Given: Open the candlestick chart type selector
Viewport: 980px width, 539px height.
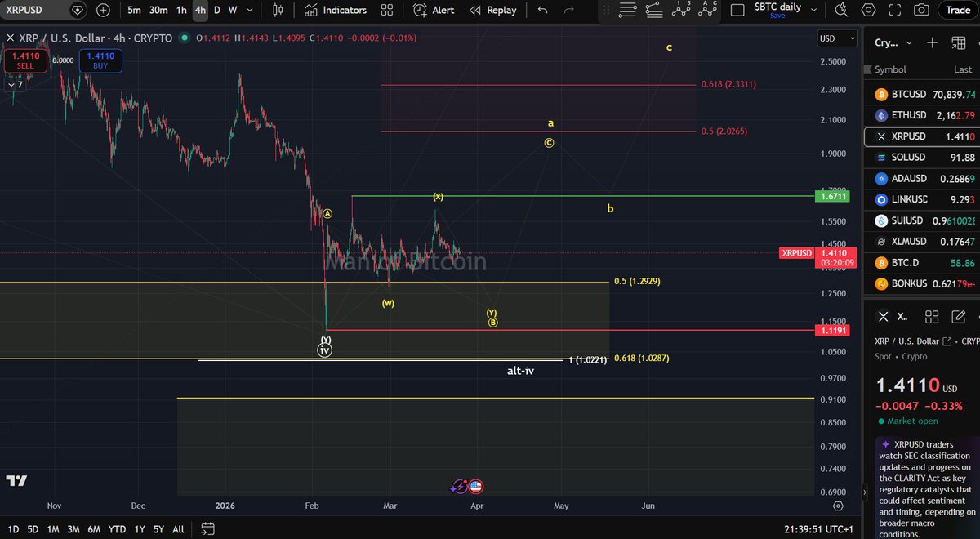Looking at the screenshot, I should 278,11.
